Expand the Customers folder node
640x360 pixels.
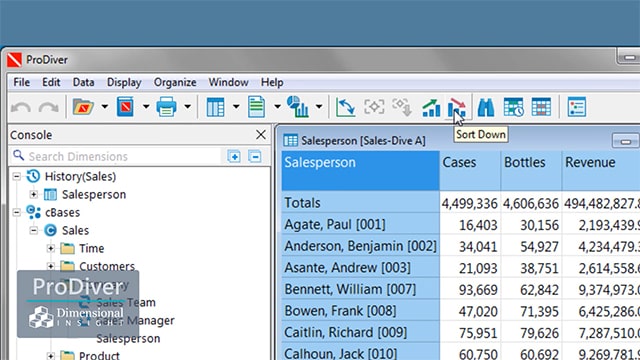pos(51,266)
